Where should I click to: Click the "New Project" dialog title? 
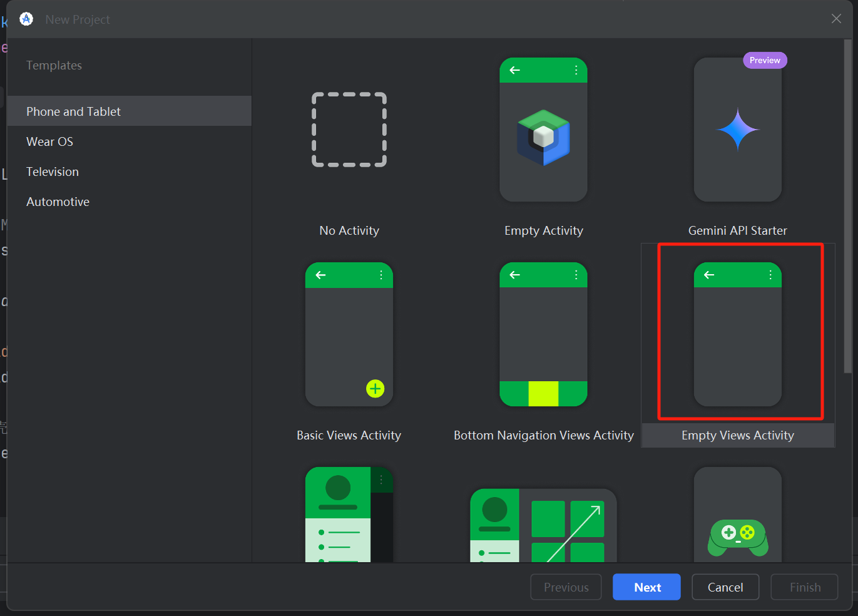pos(78,19)
